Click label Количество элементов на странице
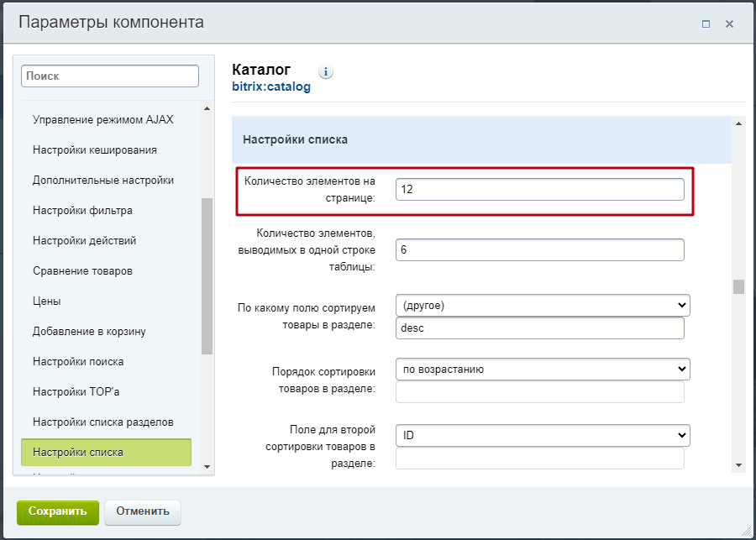Viewport: 756px width, 540px height. click(x=310, y=190)
